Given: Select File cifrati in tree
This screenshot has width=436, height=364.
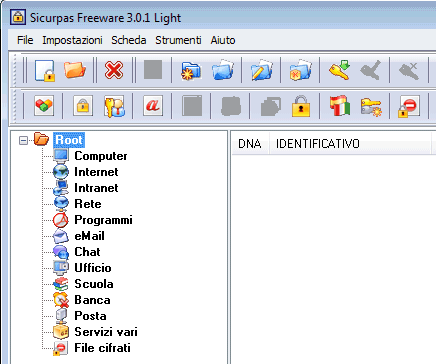Looking at the screenshot, I should (102, 348).
